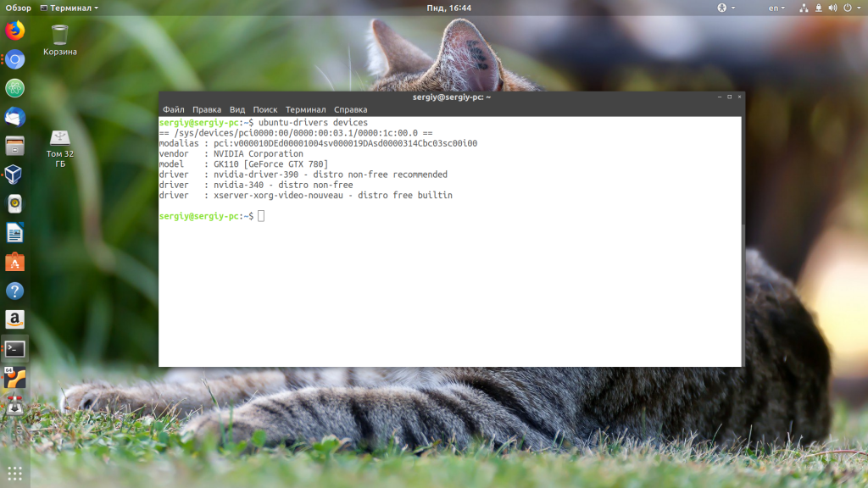Screen dimensions: 868x488
Task: Open the en keyboard layout dropdown
Action: [x=776, y=8]
